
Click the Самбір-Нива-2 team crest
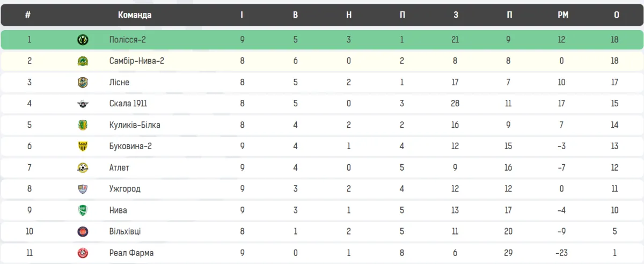pos(83,61)
